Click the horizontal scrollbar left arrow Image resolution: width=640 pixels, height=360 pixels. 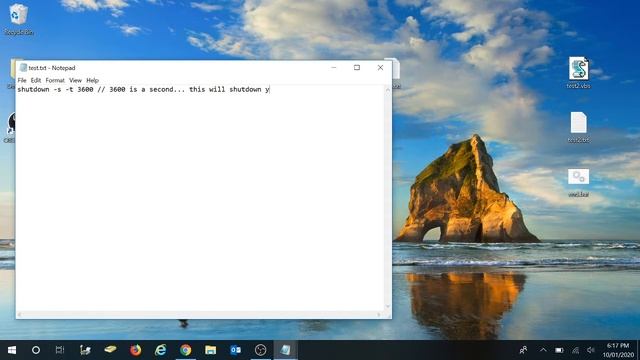(20, 315)
